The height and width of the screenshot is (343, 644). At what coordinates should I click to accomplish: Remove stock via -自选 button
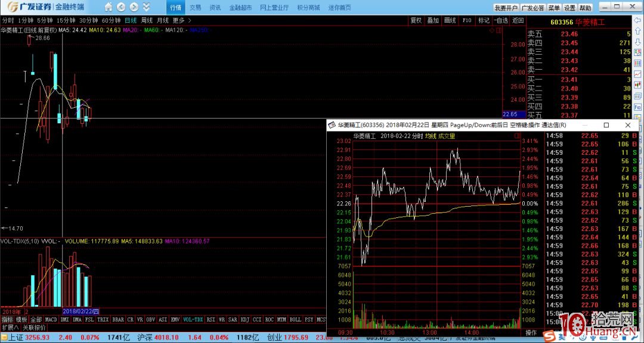[501, 20]
